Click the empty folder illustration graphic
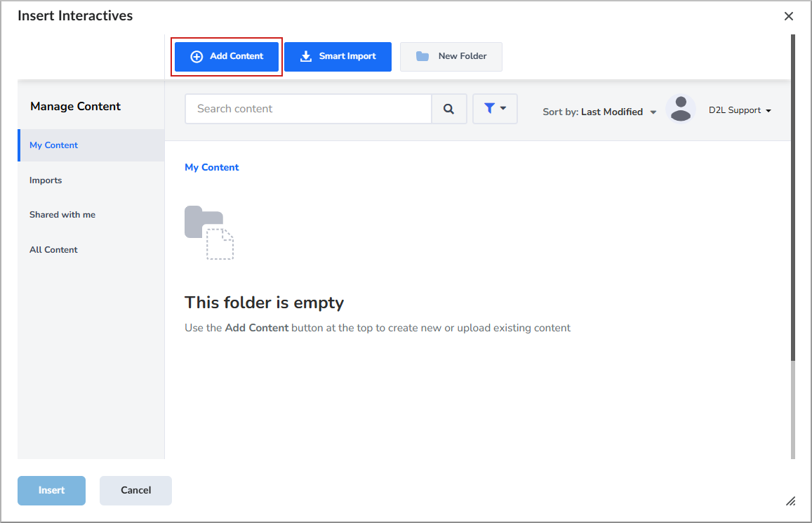 click(x=208, y=230)
